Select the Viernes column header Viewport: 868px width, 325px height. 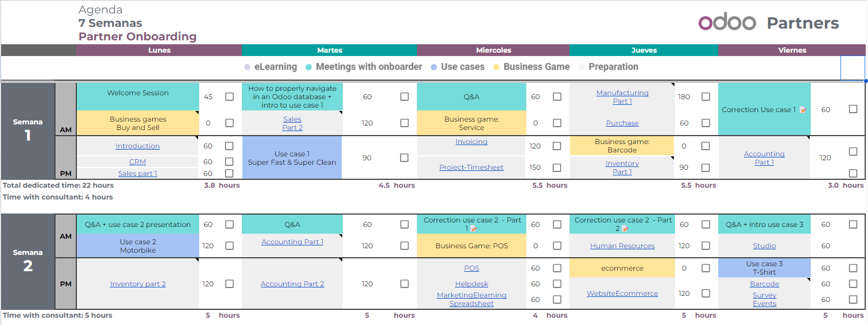click(x=792, y=50)
